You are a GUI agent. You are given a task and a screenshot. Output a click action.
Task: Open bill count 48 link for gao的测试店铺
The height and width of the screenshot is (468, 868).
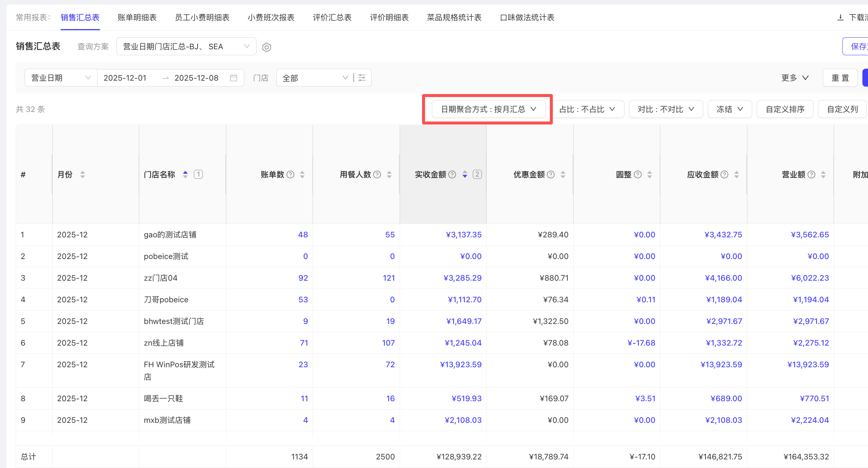(x=303, y=235)
